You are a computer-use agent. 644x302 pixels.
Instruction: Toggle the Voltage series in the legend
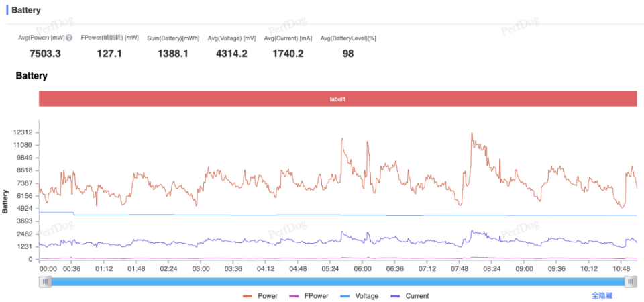point(360,296)
